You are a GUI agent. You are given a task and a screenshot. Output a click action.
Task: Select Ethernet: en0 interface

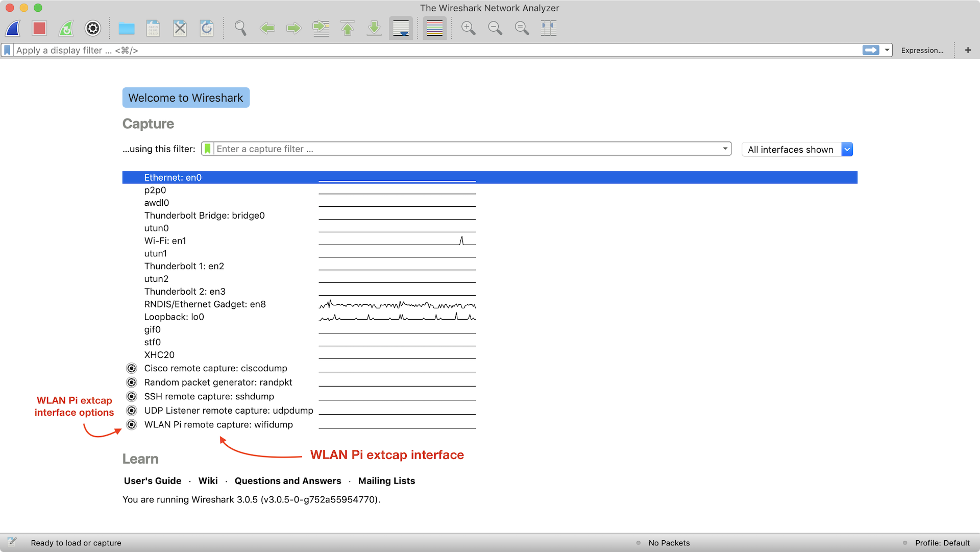[x=490, y=177]
